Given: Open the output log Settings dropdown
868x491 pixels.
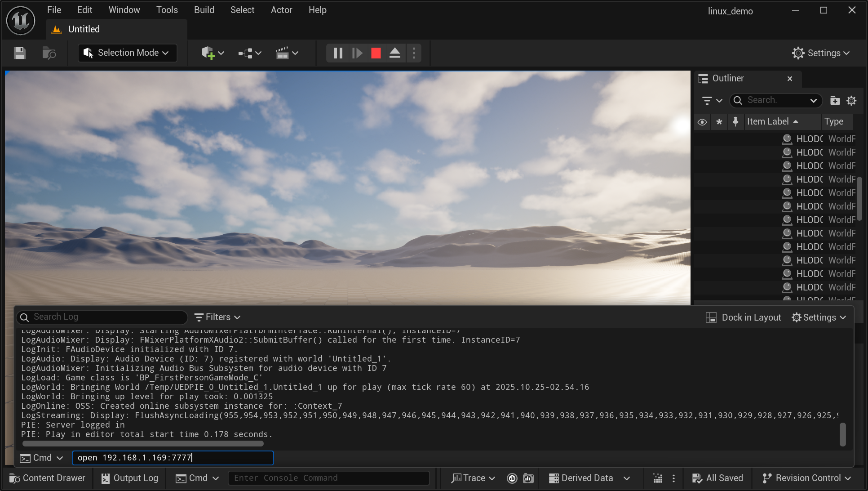Looking at the screenshot, I should click(x=819, y=317).
